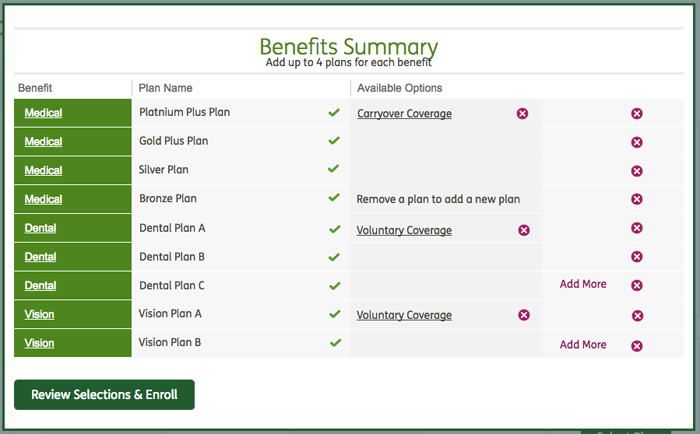Remove the Platinum Plus Plan row

pos(637,114)
